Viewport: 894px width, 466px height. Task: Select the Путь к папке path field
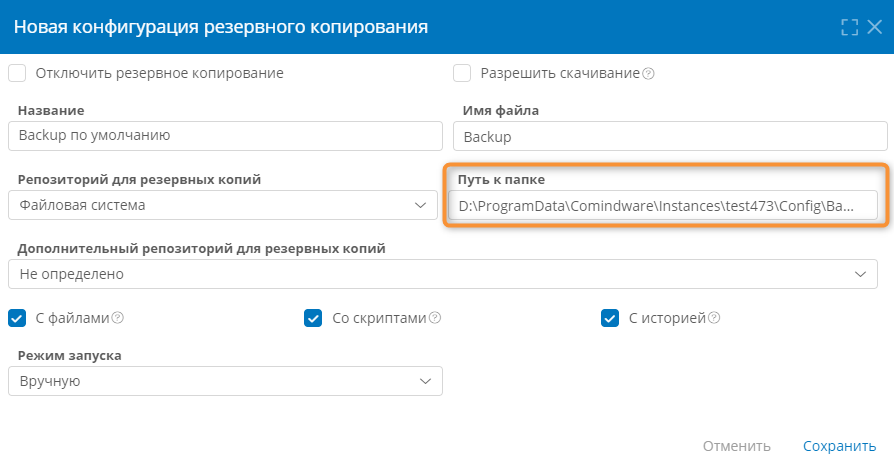click(663, 205)
